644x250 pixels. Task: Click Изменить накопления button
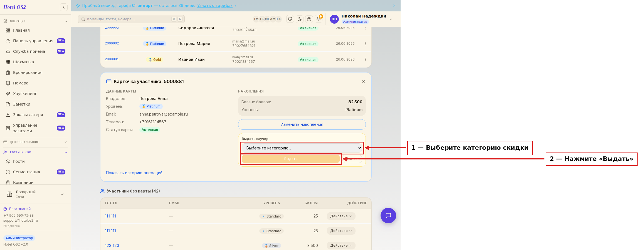tap(302, 124)
